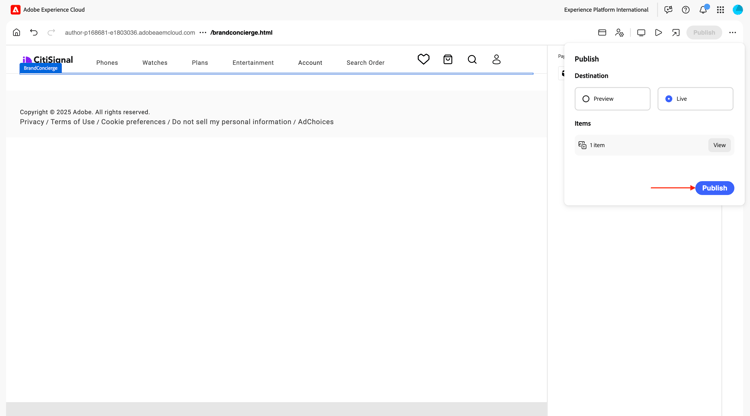Click the Adobe Experience Cloud logo
750x416 pixels.
tap(15, 10)
